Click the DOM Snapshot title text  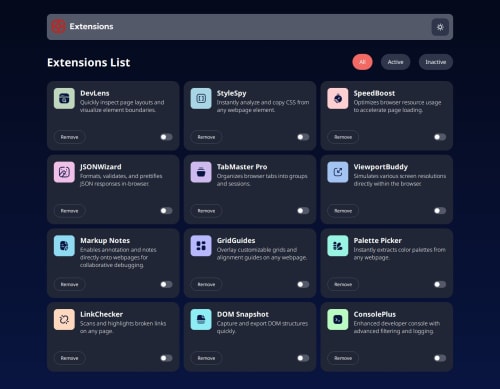pos(243,314)
